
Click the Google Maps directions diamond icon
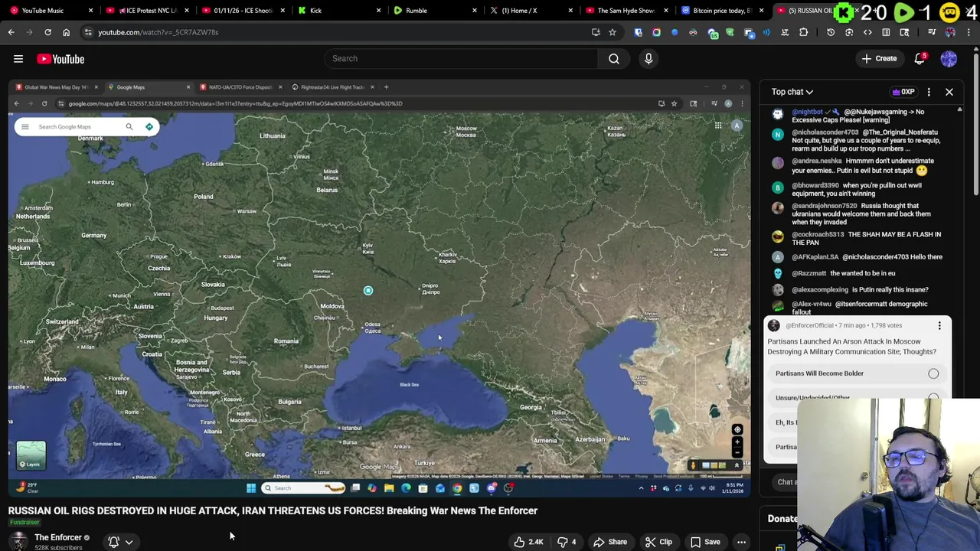pyautogui.click(x=149, y=127)
